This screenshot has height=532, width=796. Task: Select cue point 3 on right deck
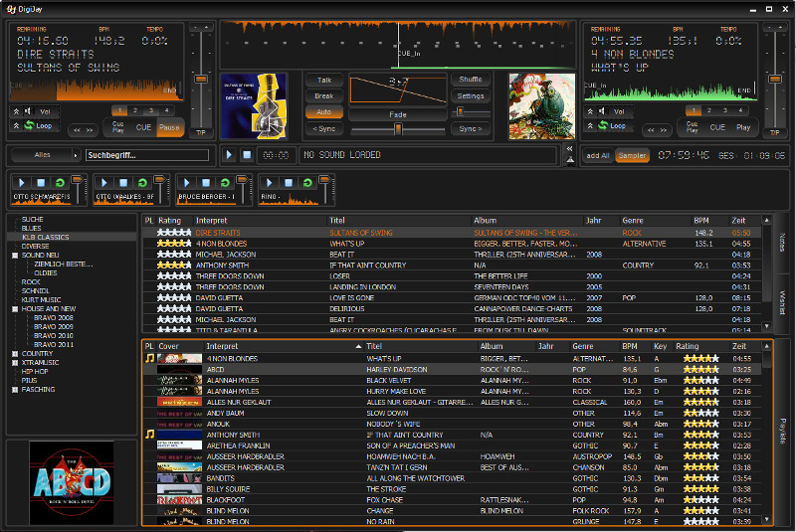click(x=725, y=110)
